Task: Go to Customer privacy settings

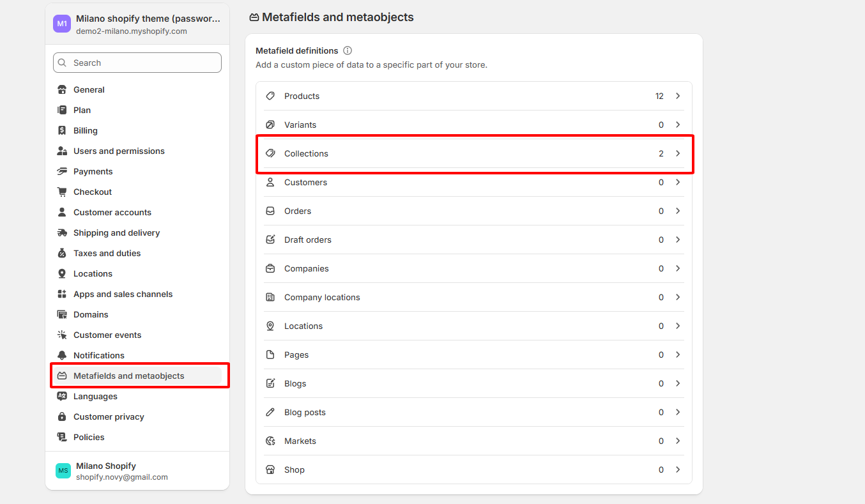Action: [109, 416]
